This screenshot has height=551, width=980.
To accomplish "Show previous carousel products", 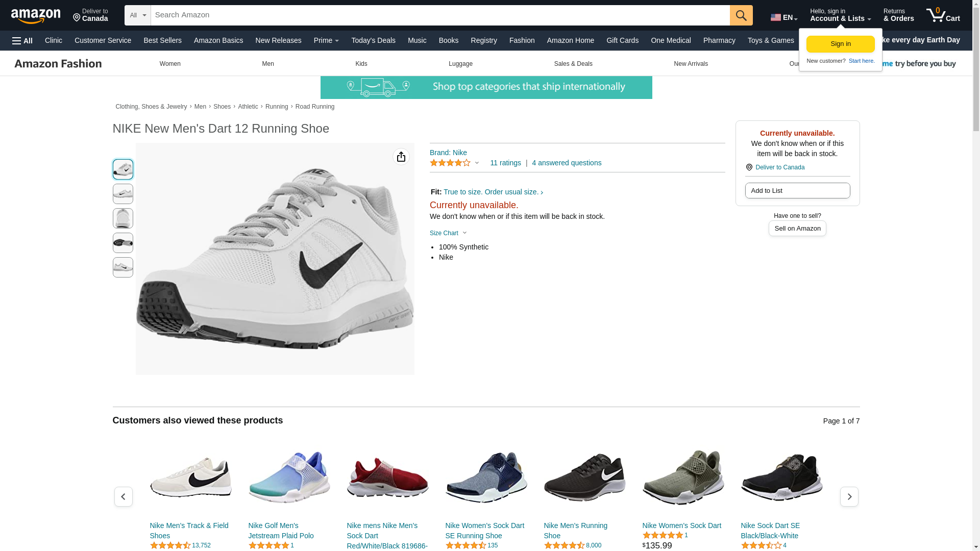I will click(x=124, y=496).
